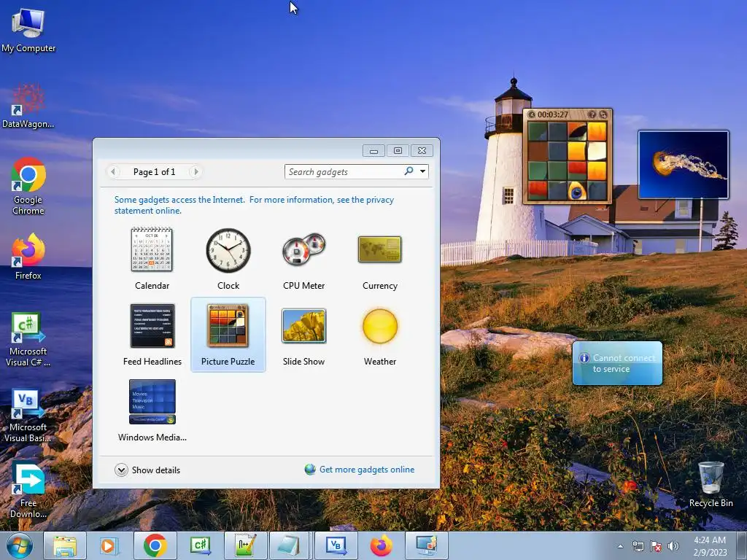The height and width of the screenshot is (560, 747).
Task: Expand Show details chevron
Action: tap(121, 470)
